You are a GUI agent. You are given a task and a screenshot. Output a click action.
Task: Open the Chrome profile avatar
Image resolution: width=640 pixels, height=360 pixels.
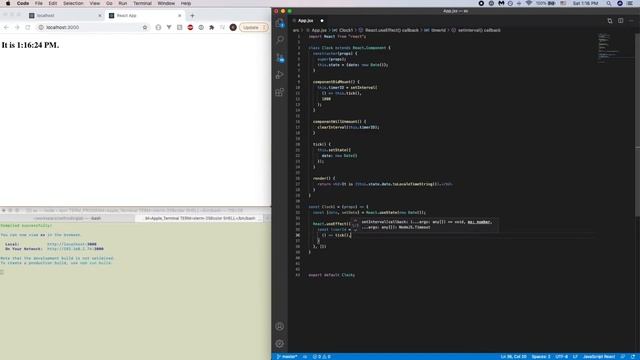coord(233,27)
